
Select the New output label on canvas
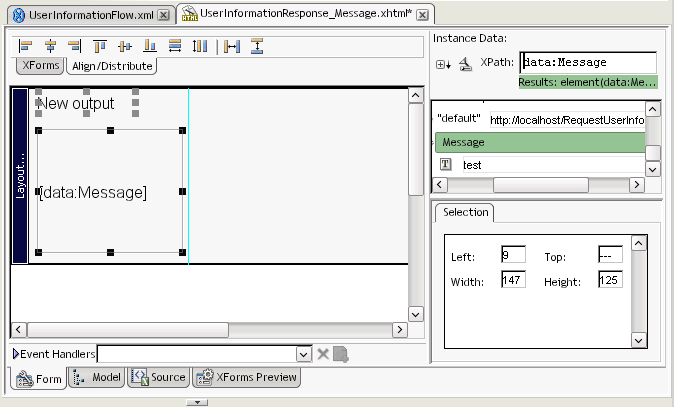click(x=77, y=104)
